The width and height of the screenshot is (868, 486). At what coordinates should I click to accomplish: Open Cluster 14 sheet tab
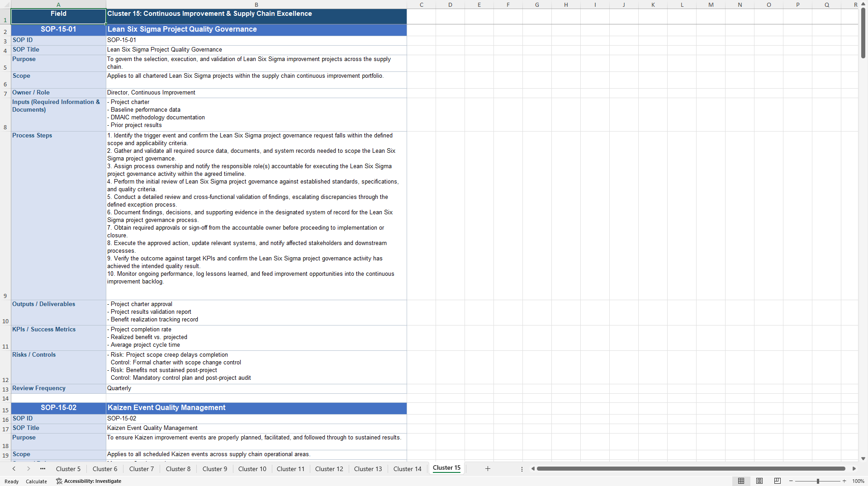tap(408, 469)
